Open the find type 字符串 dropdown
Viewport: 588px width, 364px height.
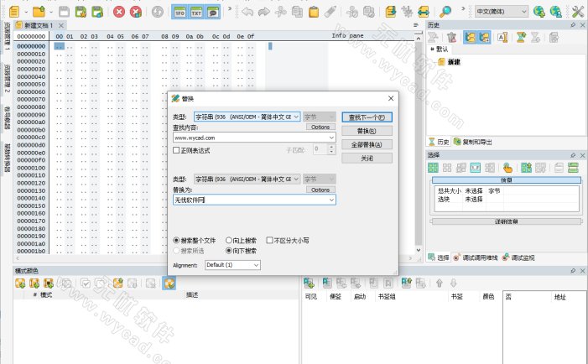pos(247,117)
